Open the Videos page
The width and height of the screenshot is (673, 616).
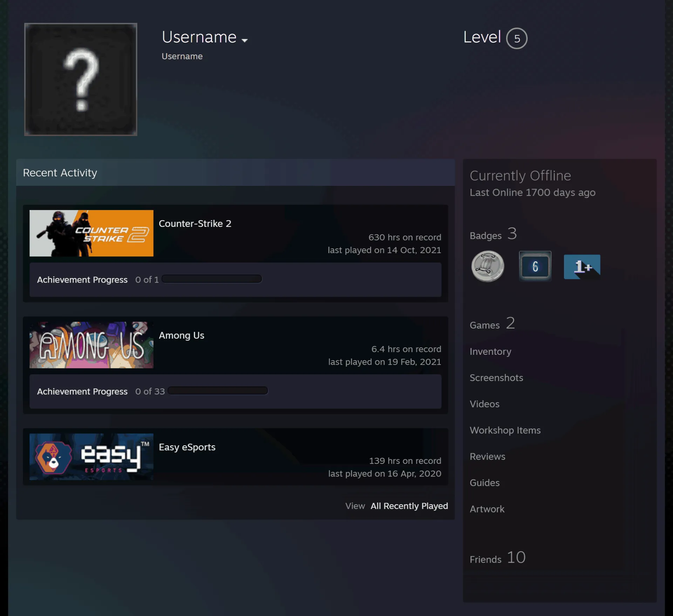pyautogui.click(x=484, y=404)
